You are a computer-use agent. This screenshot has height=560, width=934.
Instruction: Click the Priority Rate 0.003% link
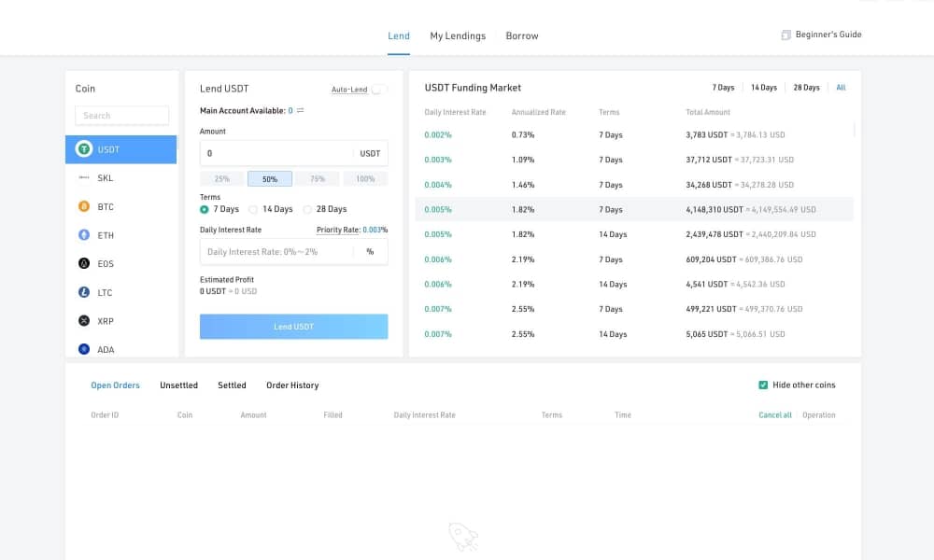tap(352, 230)
